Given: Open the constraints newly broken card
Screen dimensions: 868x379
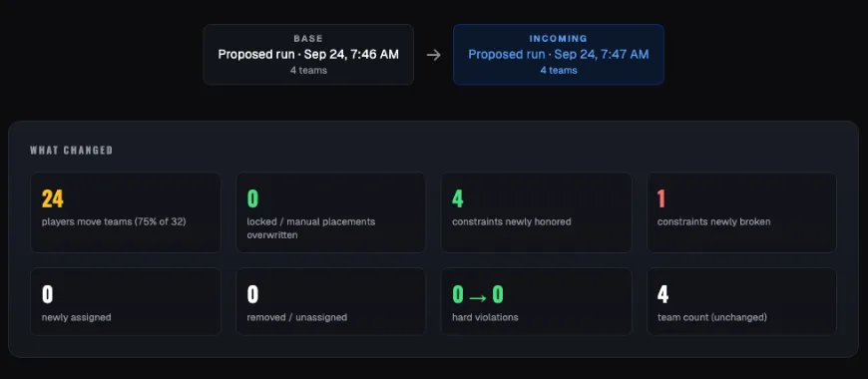Looking at the screenshot, I should [741, 212].
